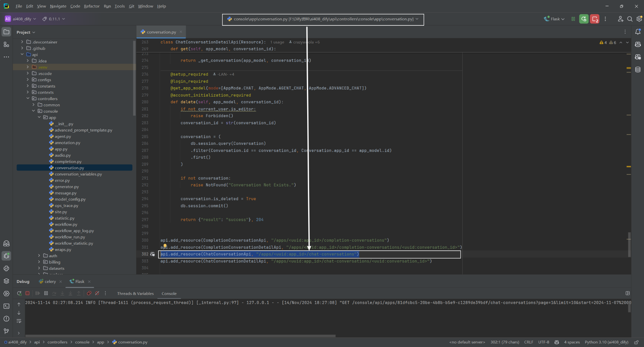This screenshot has width=644, height=347.
Task: Open Search Everywhere with the magnifier icon
Action: click(630, 19)
